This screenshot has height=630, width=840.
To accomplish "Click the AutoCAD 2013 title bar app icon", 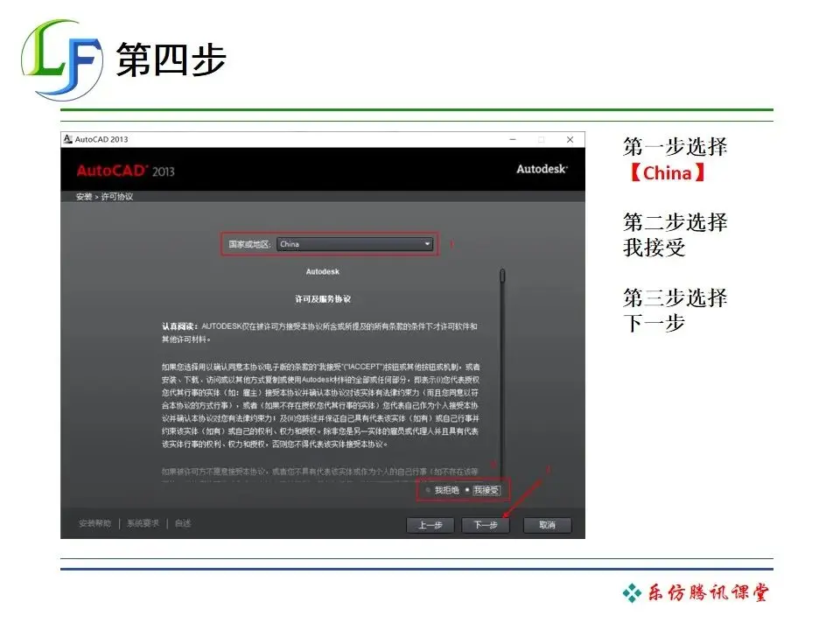I will (68, 139).
